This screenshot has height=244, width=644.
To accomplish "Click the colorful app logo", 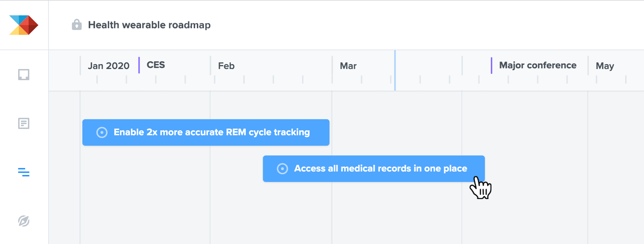I will [24, 25].
